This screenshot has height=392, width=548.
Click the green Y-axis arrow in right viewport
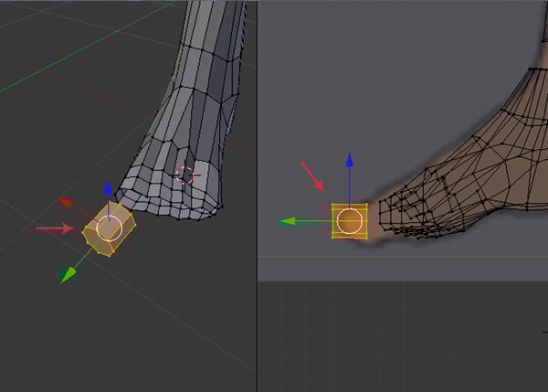tap(288, 222)
